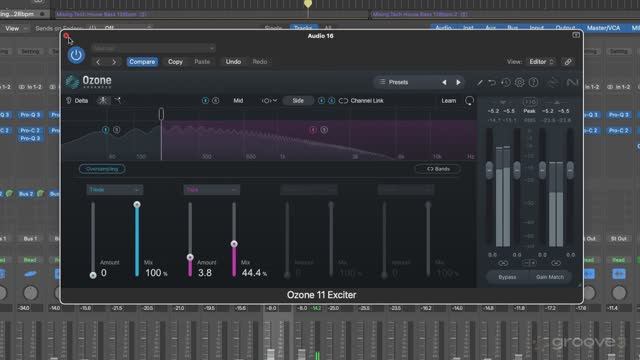The width and height of the screenshot is (640, 360).
Task: Click the pink Mix slider handle at 44.4%
Action: coord(234,244)
